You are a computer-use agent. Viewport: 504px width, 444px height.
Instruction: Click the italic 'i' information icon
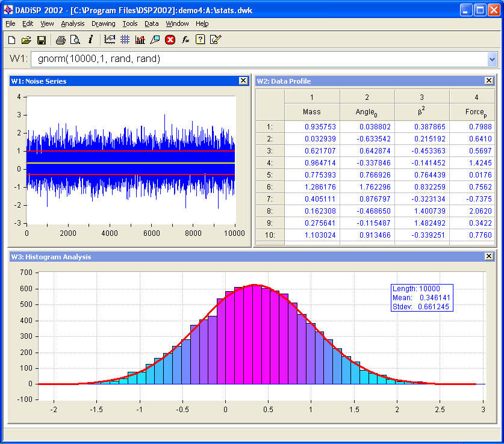click(91, 40)
